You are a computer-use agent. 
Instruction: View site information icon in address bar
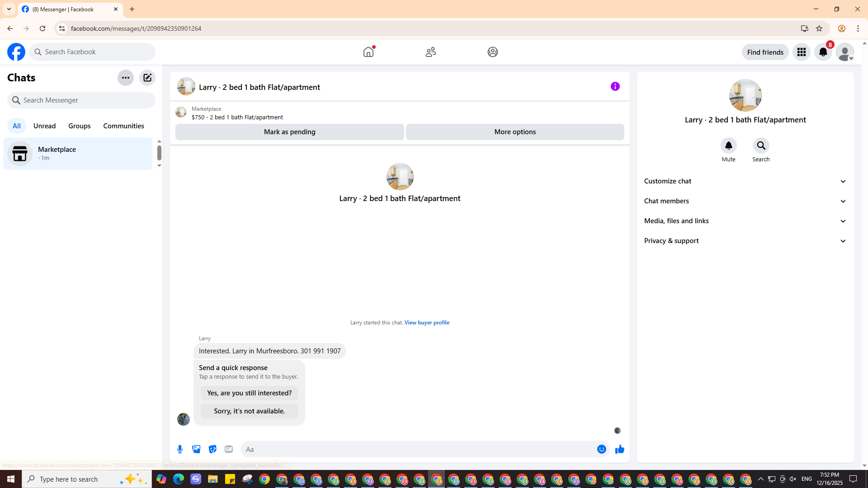click(x=62, y=28)
